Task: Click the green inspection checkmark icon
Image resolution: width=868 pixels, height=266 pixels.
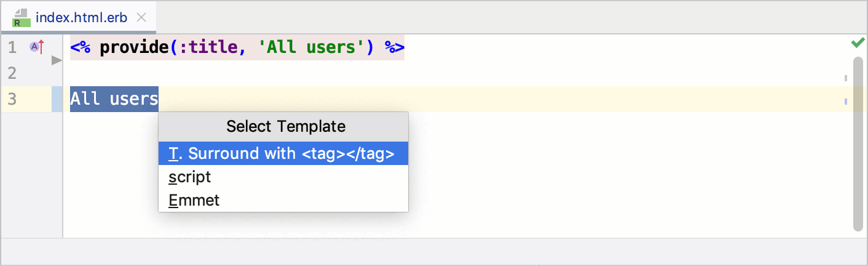Action: (858, 43)
